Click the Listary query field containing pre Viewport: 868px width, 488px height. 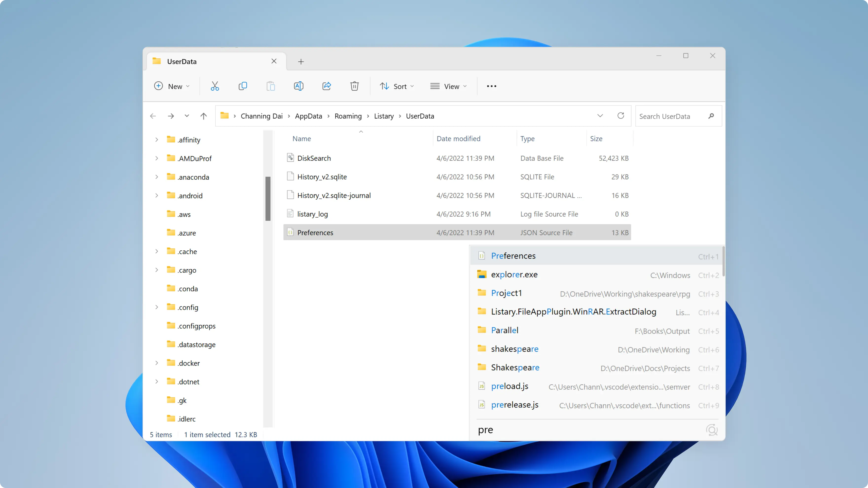590,430
